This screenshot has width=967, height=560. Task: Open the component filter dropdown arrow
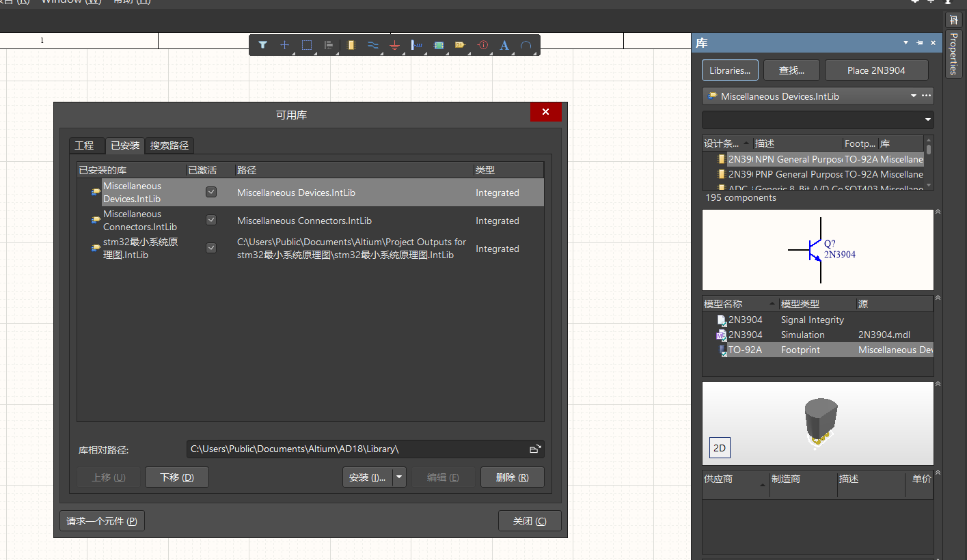[x=927, y=120]
